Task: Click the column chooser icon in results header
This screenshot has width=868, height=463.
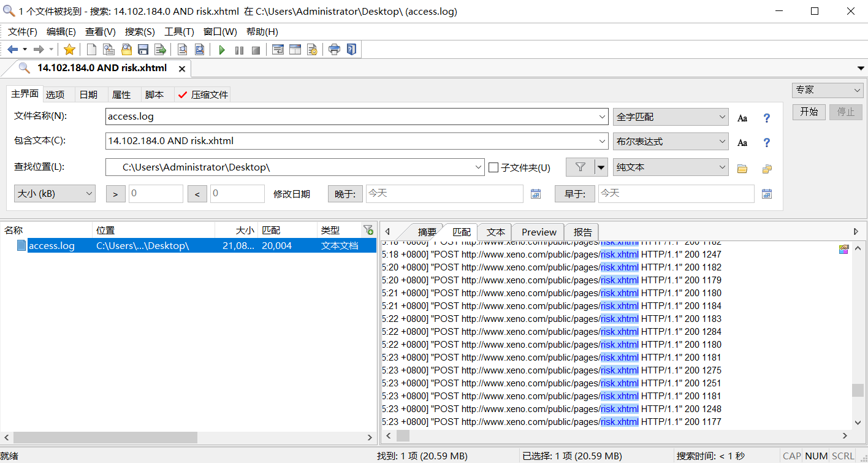Action: [x=368, y=230]
